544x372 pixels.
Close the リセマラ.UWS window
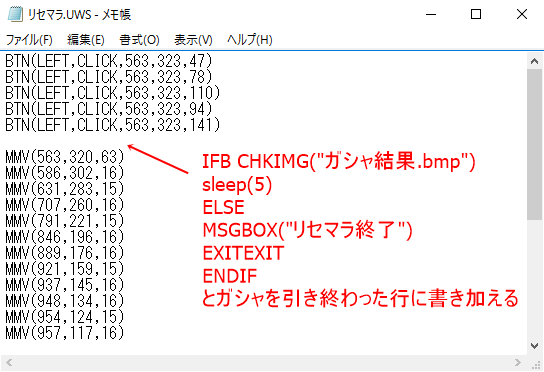pos(521,15)
